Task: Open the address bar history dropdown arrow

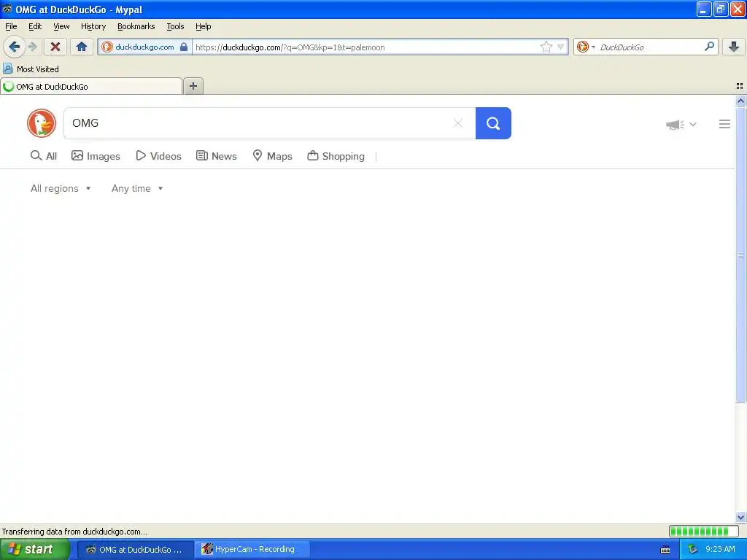Action: click(561, 47)
